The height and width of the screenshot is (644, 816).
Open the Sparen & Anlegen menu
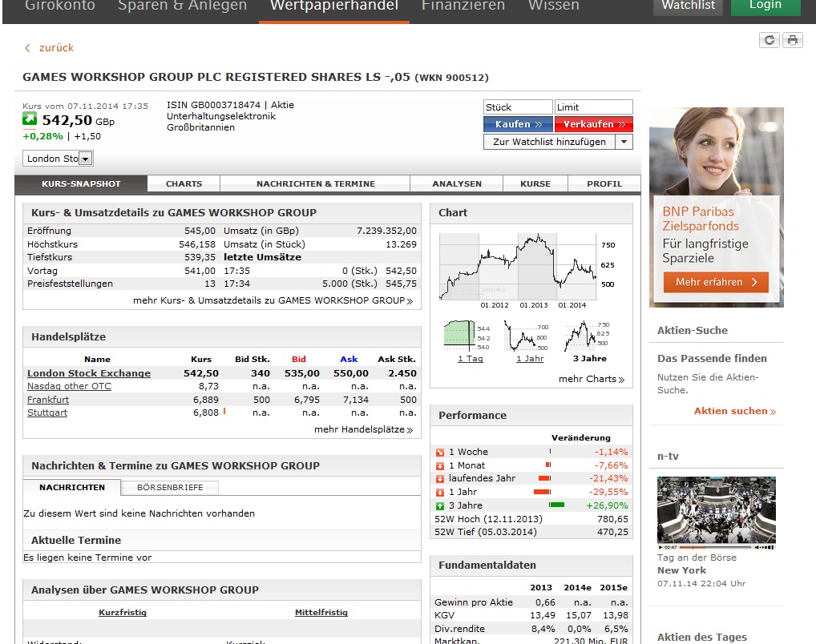click(182, 6)
